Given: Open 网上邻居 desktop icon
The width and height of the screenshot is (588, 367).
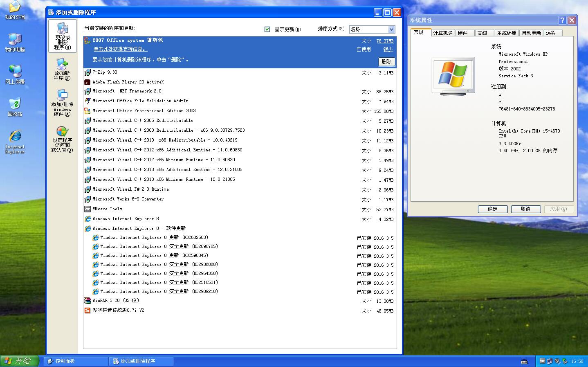Looking at the screenshot, I should pyautogui.click(x=15, y=74).
